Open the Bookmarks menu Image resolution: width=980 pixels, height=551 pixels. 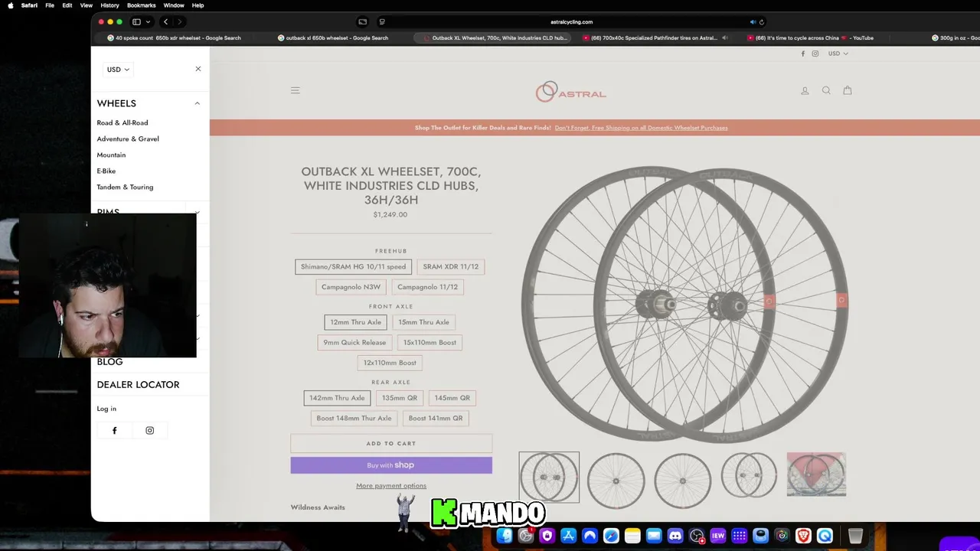pos(141,5)
